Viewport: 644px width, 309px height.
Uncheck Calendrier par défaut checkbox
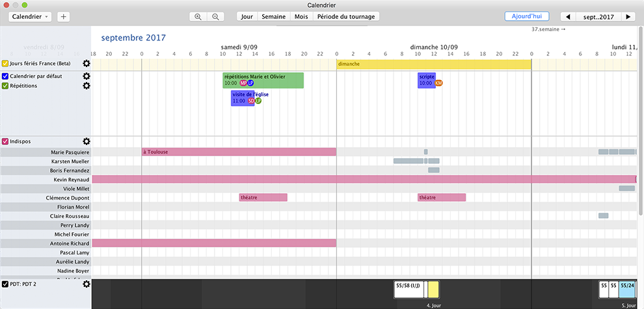pyautogui.click(x=5, y=76)
